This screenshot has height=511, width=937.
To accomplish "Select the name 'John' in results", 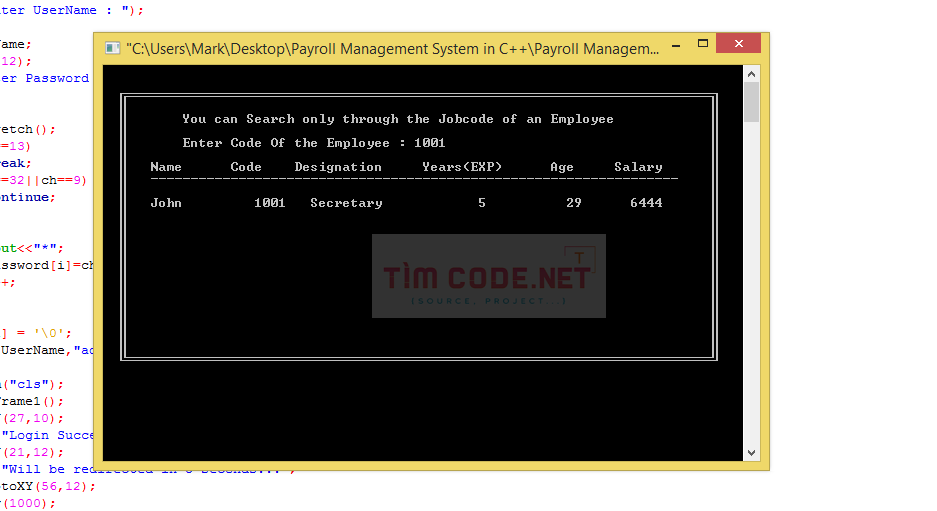I will [x=166, y=203].
